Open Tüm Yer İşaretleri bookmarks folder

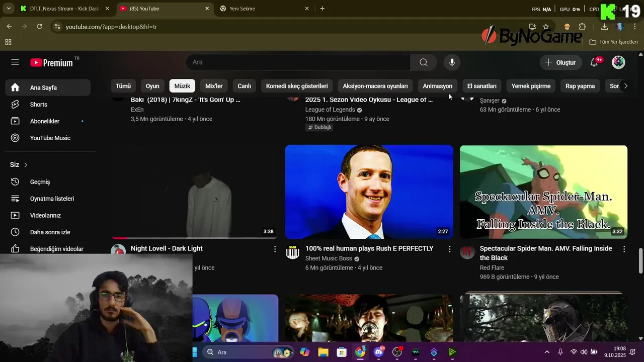click(x=614, y=42)
